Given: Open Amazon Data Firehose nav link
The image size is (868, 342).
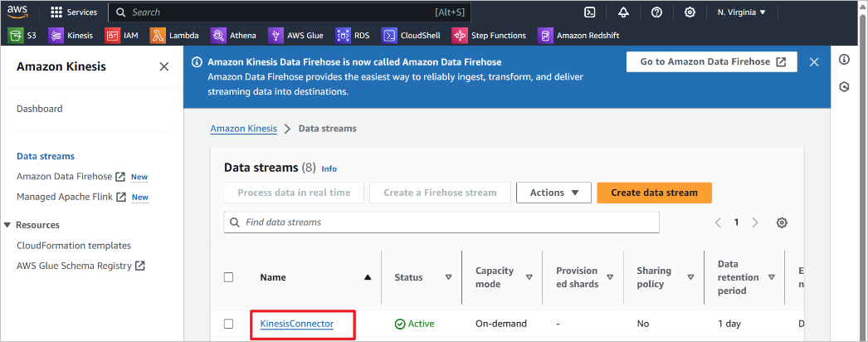Looking at the screenshot, I should pos(71,177).
